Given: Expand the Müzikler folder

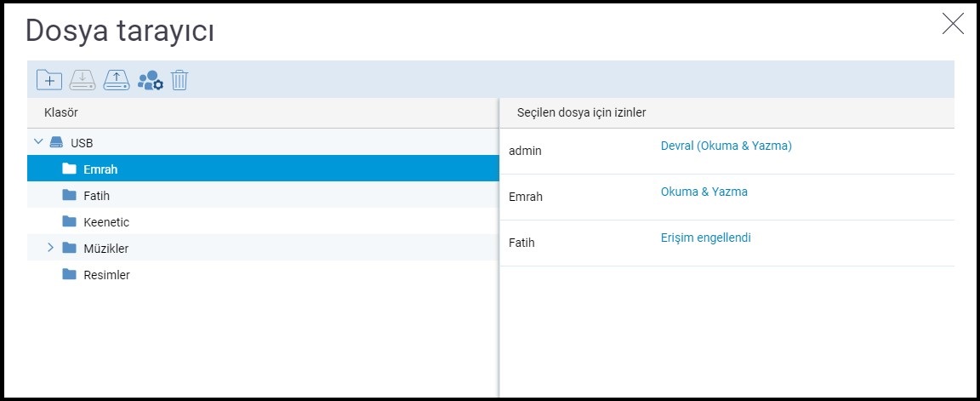Looking at the screenshot, I should coord(50,248).
